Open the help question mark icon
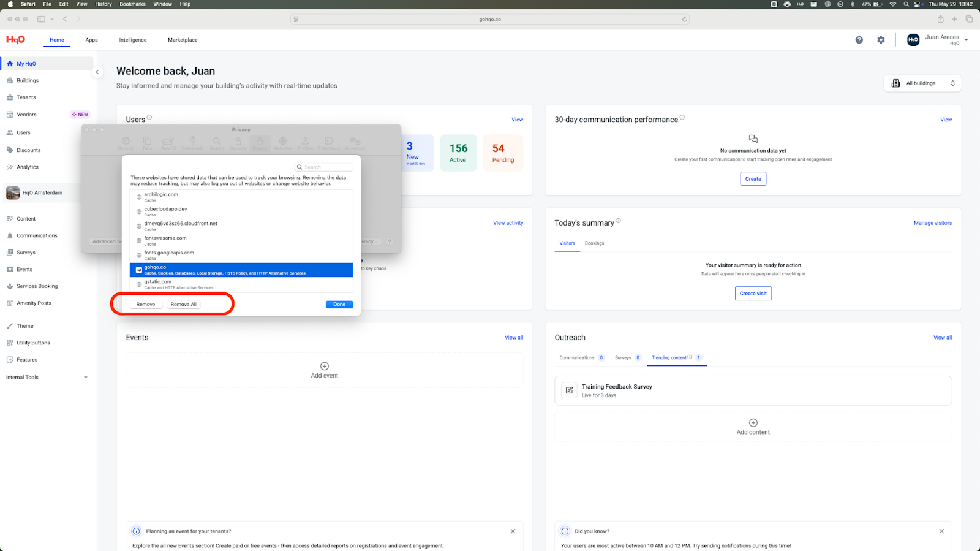This screenshot has height=551, width=980. (859, 40)
